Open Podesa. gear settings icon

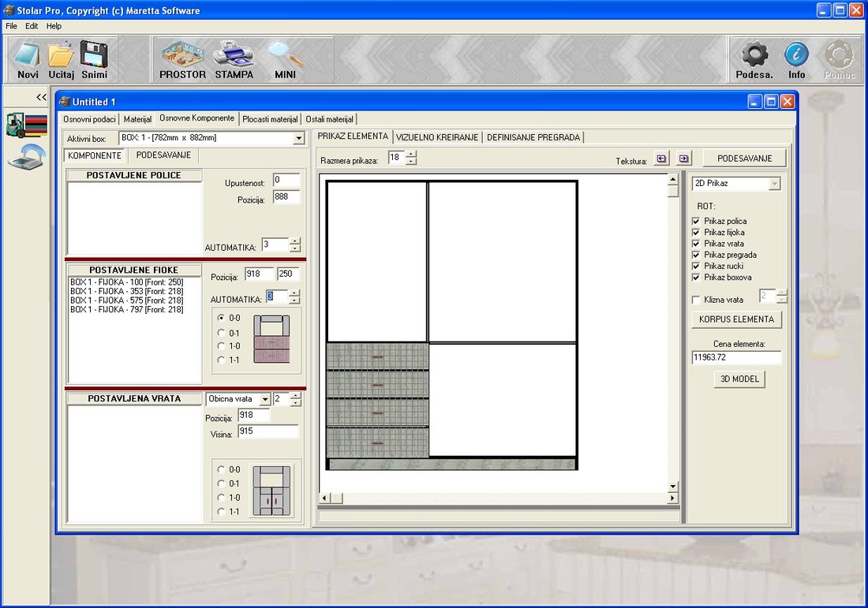[x=754, y=55]
